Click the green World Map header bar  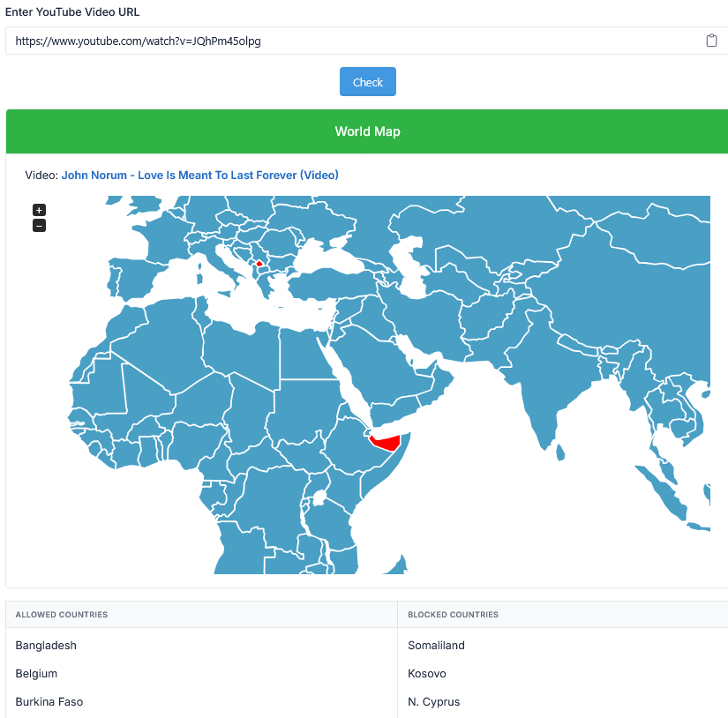pyautogui.click(x=367, y=131)
